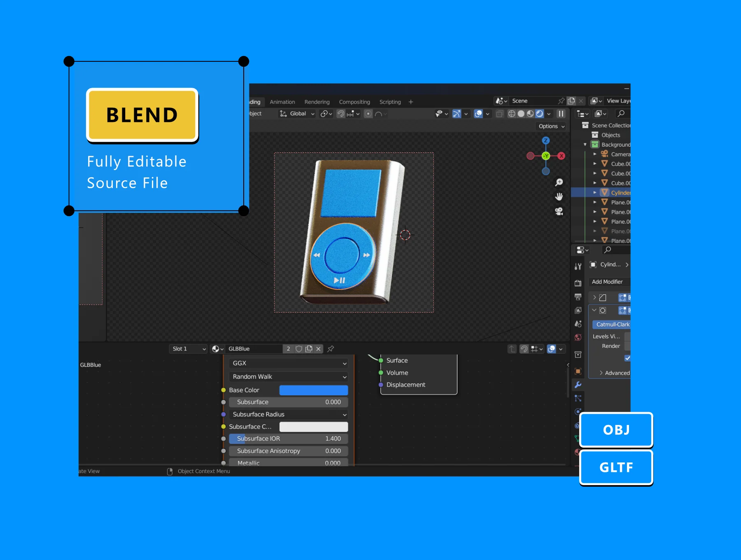This screenshot has height=560, width=741.
Task: Toggle viewport overlays visibility
Action: pos(478,114)
